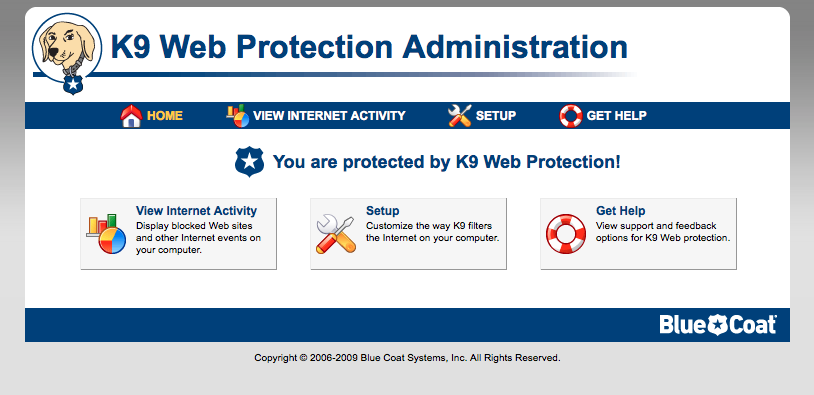Click the Setup card heading link
The width and height of the screenshot is (814, 395).
pos(383,211)
